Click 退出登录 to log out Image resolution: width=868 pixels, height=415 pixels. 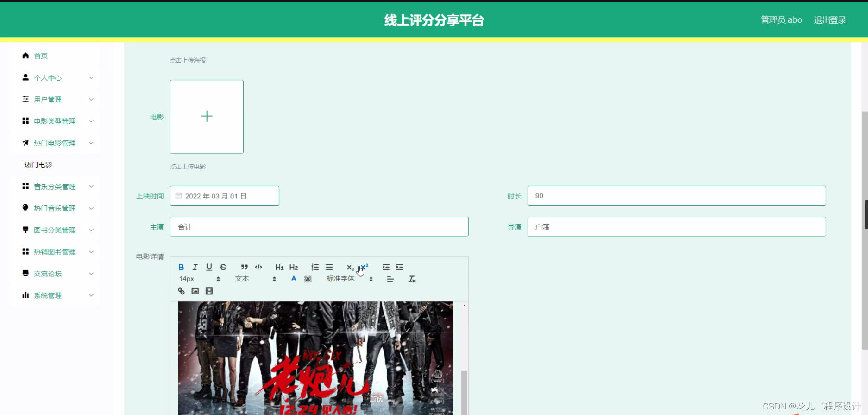coord(830,20)
